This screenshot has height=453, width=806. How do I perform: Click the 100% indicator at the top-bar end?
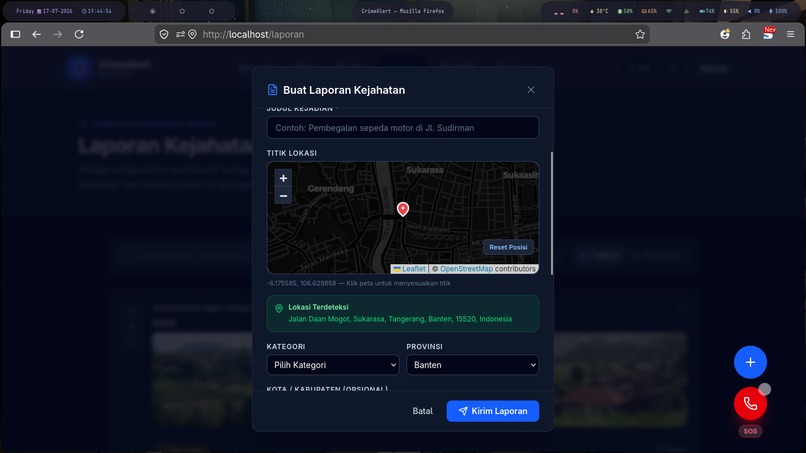point(778,11)
